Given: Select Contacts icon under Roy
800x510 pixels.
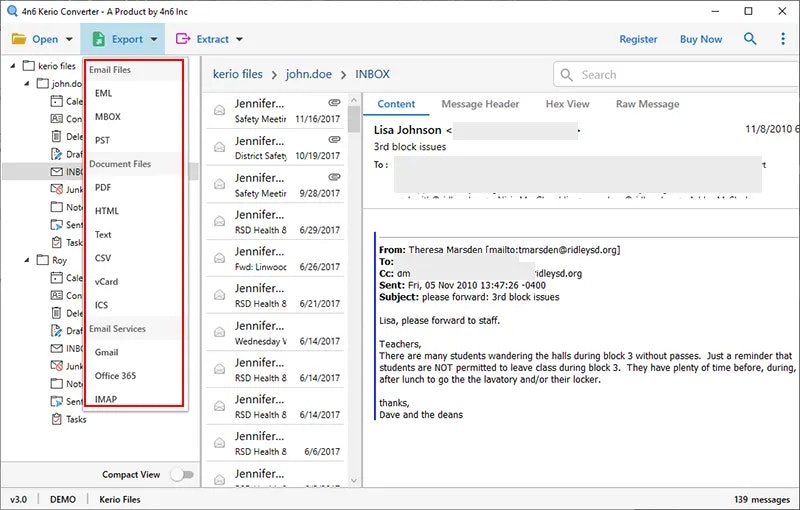Looking at the screenshot, I should click(56, 295).
